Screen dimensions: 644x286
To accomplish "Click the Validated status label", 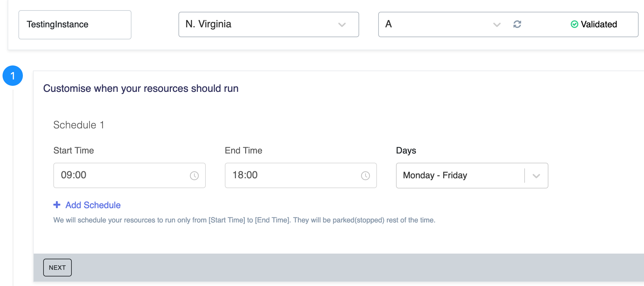I will (x=599, y=24).
